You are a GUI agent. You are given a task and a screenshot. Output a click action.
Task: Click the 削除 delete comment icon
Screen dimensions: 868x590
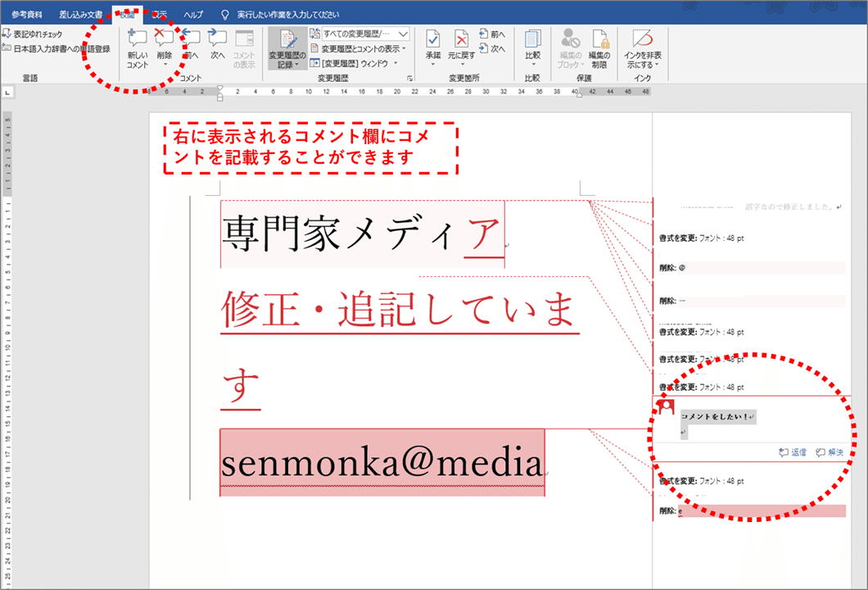pyautogui.click(x=164, y=39)
